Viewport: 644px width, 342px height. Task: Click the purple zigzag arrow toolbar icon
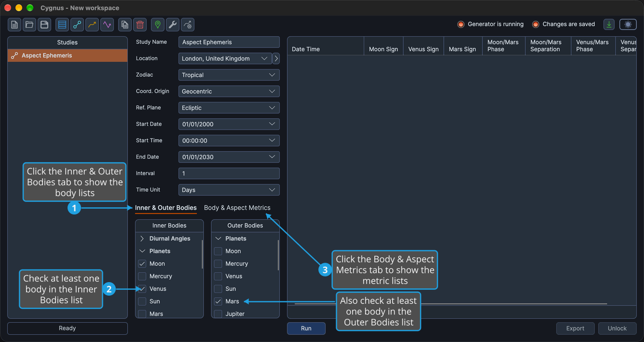click(x=107, y=25)
